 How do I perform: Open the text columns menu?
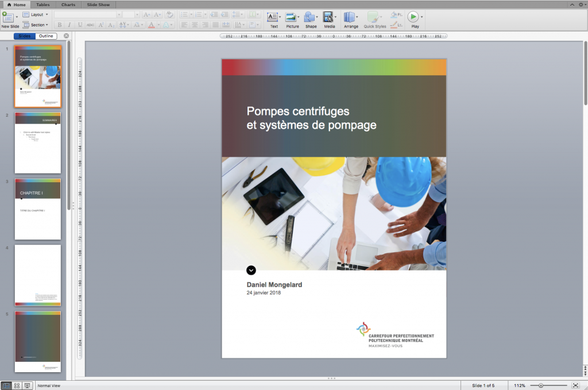click(x=254, y=14)
